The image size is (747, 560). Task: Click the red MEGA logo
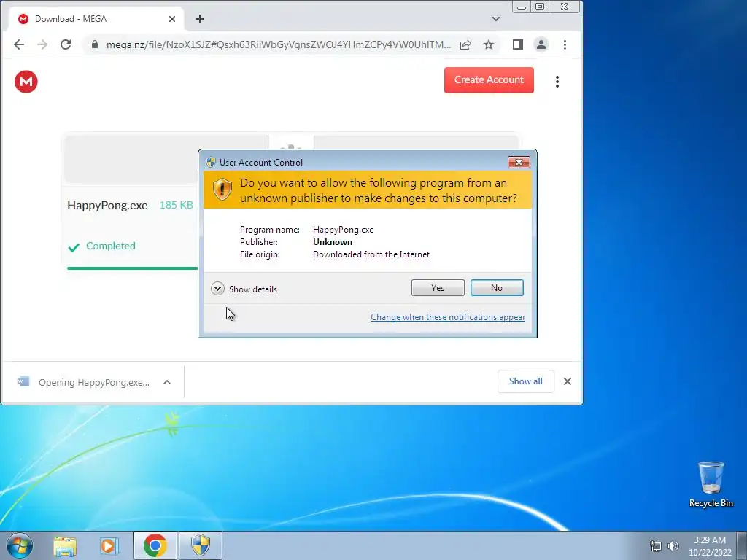(26, 82)
